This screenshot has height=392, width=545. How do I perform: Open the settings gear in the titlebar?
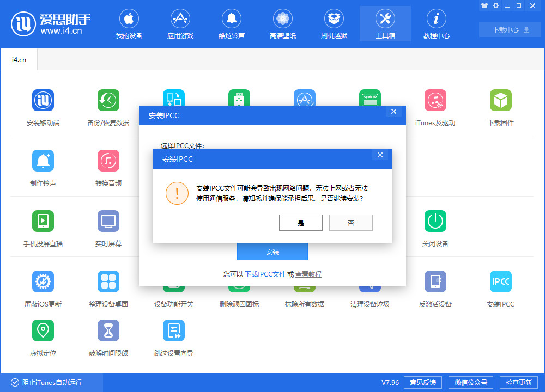point(495,5)
